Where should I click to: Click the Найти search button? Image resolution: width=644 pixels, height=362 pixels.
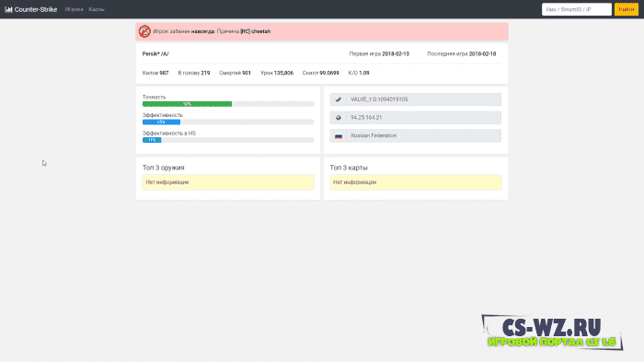point(627,9)
